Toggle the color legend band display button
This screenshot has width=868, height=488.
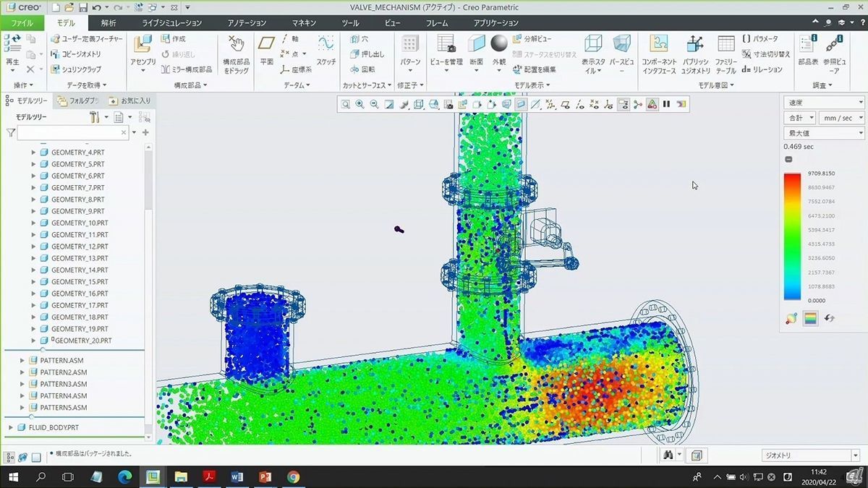pyautogui.click(x=810, y=318)
